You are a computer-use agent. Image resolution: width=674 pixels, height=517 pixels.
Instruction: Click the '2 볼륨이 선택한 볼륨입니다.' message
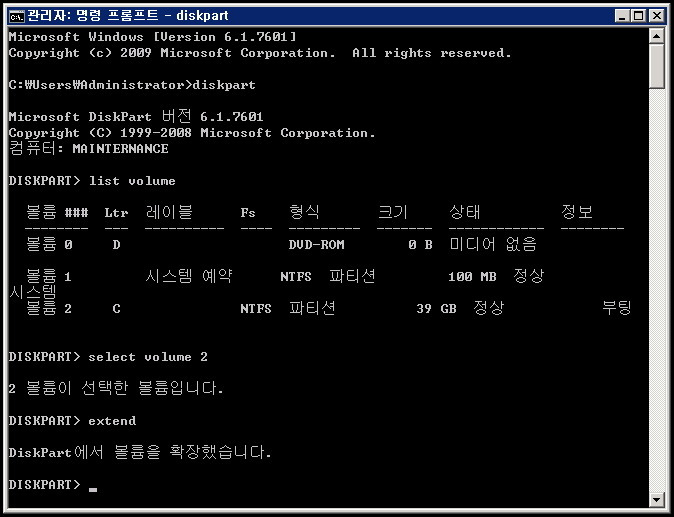116,388
